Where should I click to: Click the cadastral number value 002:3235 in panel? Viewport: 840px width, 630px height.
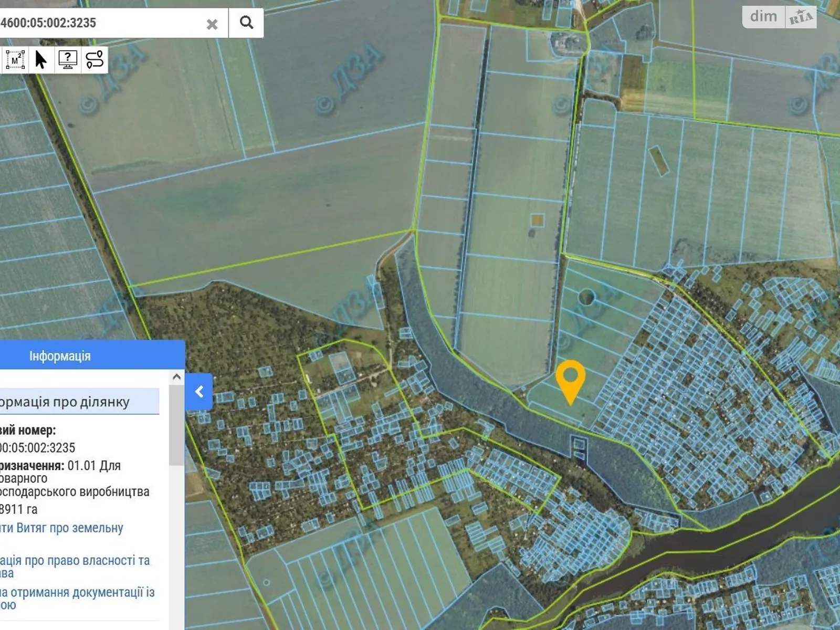[38, 448]
